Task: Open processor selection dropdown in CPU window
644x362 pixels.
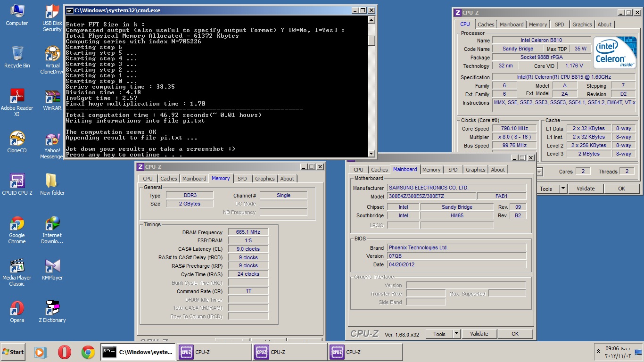Action: pyautogui.click(x=540, y=172)
